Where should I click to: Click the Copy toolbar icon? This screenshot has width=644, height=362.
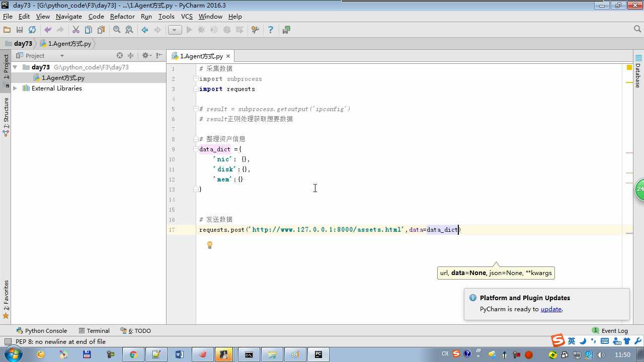pos(89,30)
